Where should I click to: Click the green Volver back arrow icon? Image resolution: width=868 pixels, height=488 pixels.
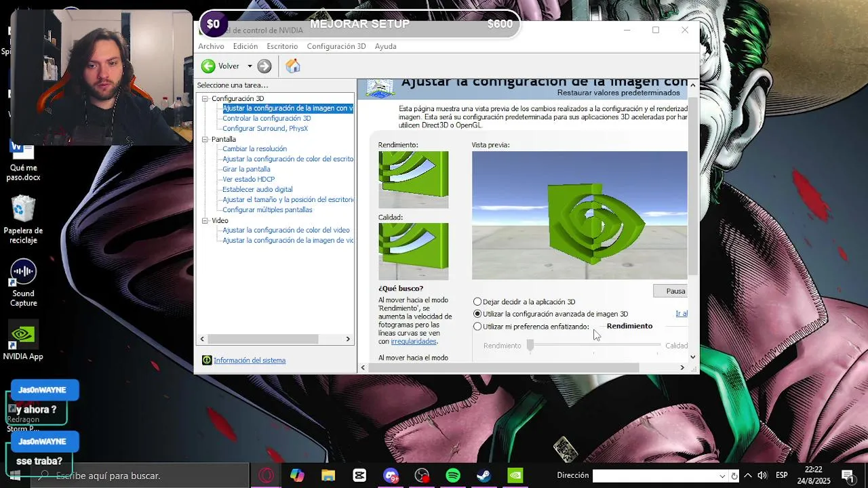pyautogui.click(x=208, y=66)
